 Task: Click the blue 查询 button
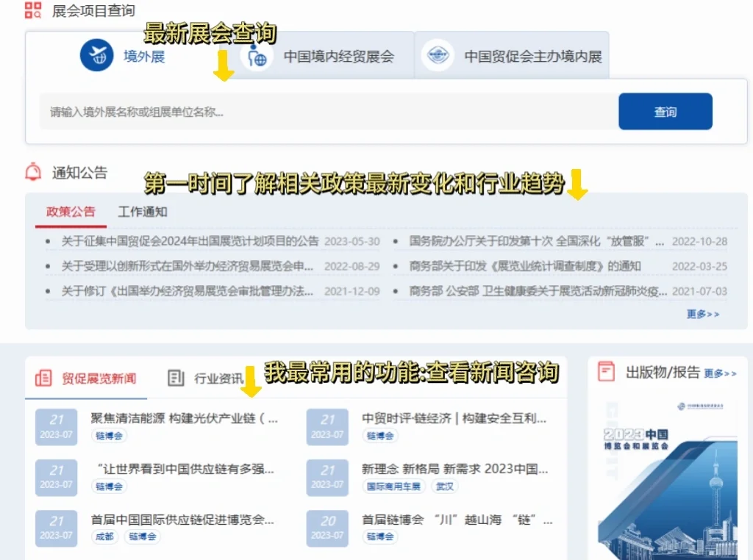point(665,111)
